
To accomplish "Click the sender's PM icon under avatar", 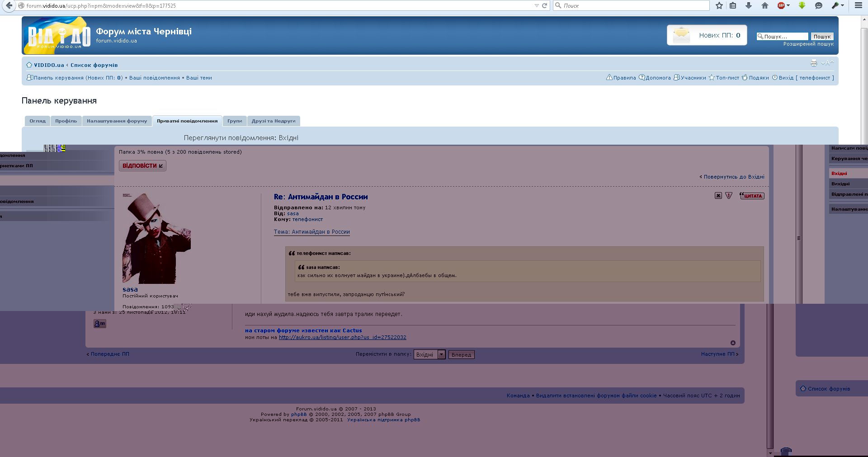I will [99, 324].
